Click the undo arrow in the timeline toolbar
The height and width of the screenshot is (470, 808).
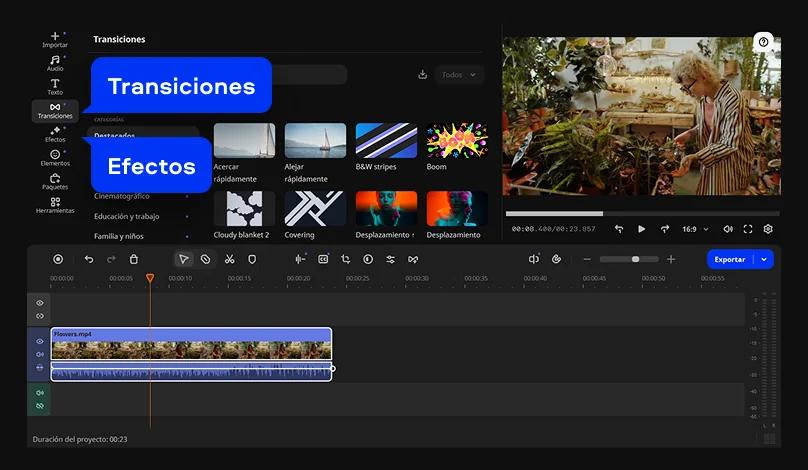pos(89,259)
